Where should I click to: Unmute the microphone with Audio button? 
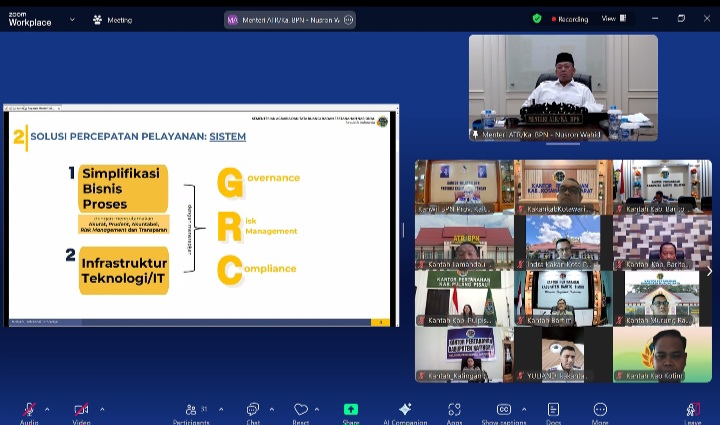tap(29, 412)
